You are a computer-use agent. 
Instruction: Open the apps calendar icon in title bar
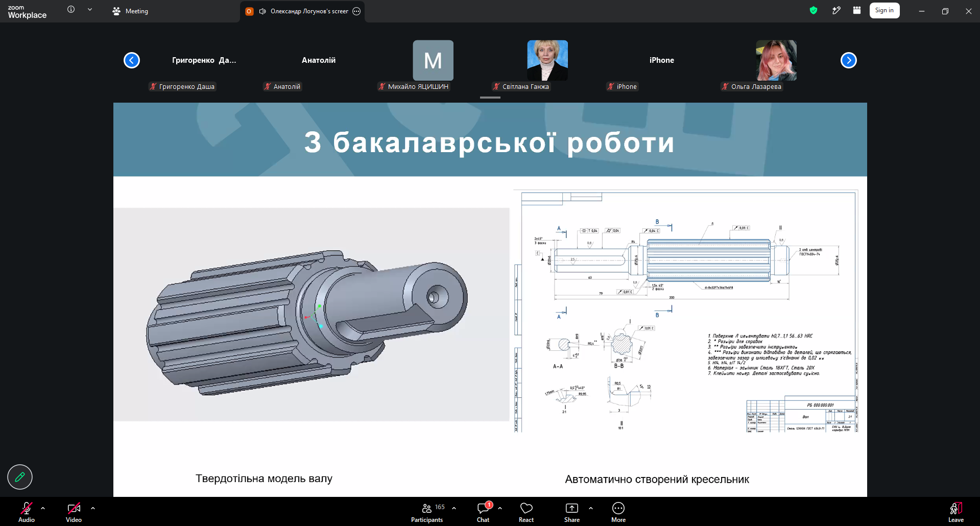(857, 10)
